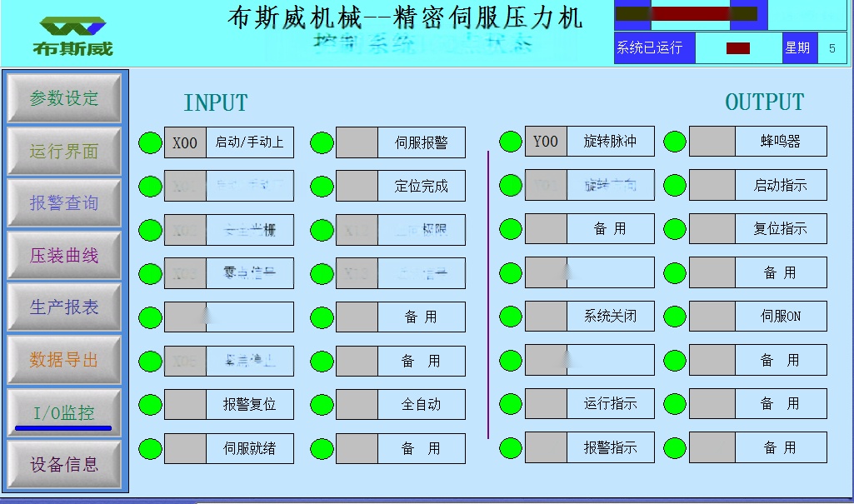Click the 伺服ON label

pyautogui.click(x=781, y=317)
